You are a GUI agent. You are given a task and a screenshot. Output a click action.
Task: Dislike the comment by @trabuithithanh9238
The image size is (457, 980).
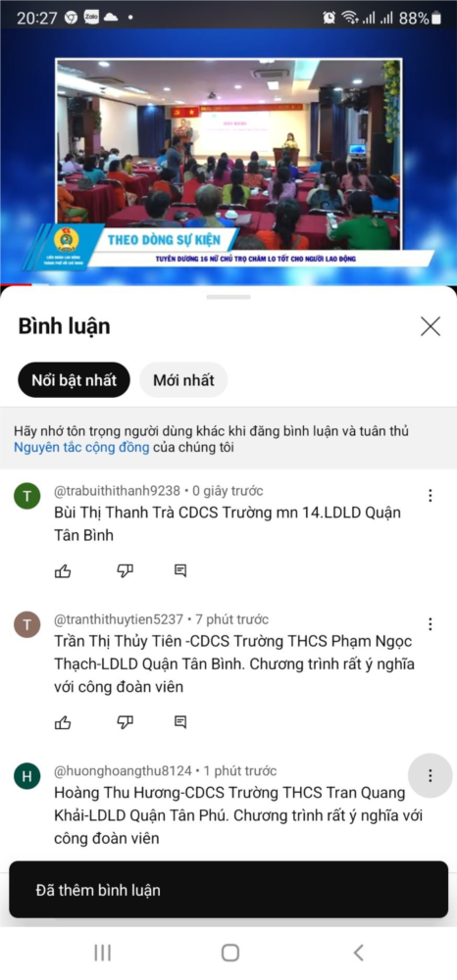pyautogui.click(x=125, y=570)
